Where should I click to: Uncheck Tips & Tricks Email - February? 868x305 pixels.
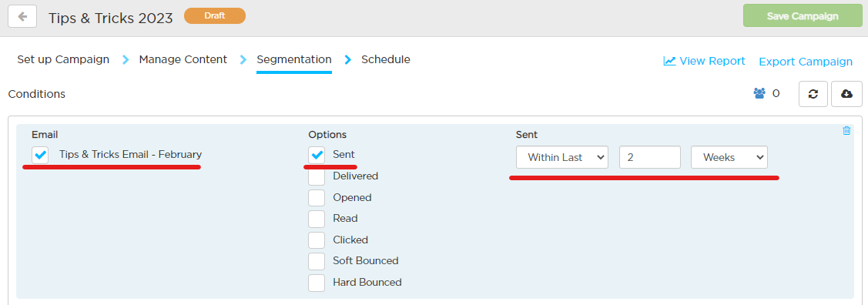[x=40, y=155]
